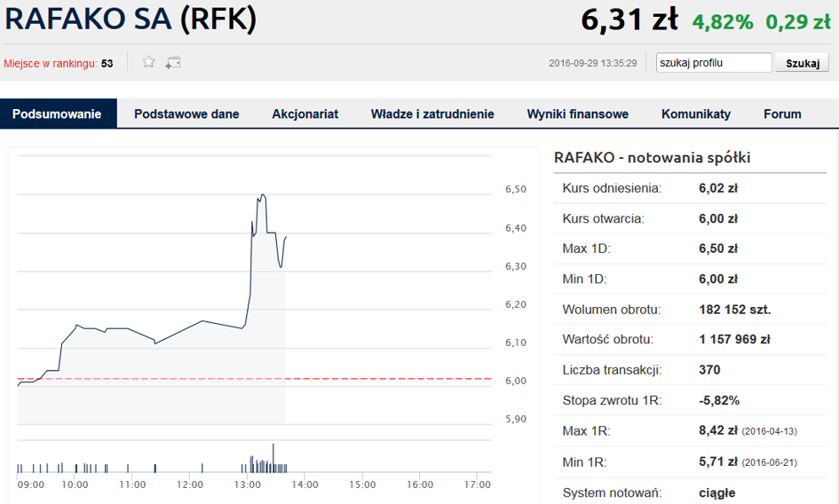Select Max 1D value 6,50 zł
Image resolution: width=839 pixels, height=504 pixels.
click(718, 248)
